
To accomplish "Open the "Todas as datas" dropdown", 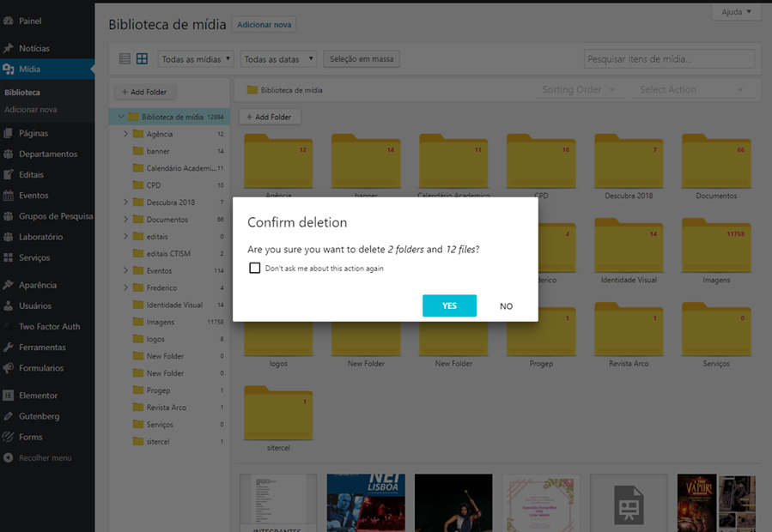I will (x=278, y=59).
